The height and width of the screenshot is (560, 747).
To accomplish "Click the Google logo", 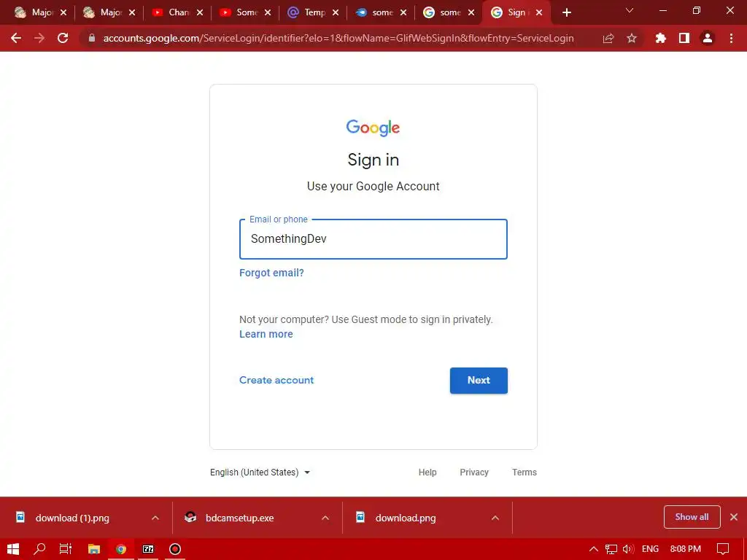I will (373, 128).
